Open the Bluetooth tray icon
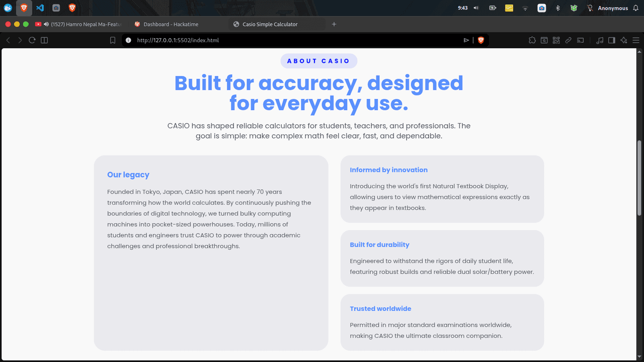 557,8
